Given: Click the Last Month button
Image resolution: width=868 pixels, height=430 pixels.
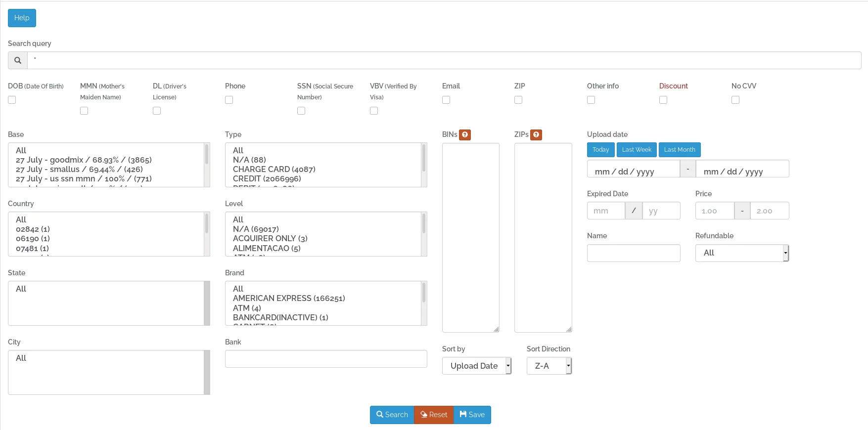Looking at the screenshot, I should (x=680, y=150).
